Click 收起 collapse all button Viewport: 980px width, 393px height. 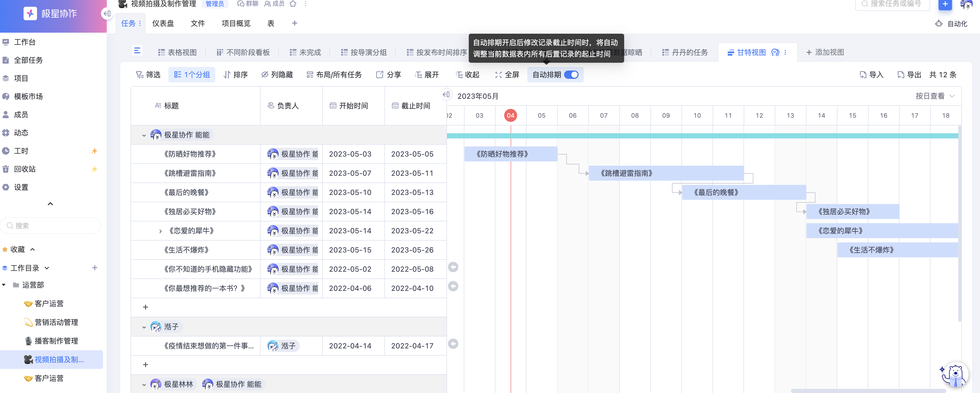(x=467, y=75)
